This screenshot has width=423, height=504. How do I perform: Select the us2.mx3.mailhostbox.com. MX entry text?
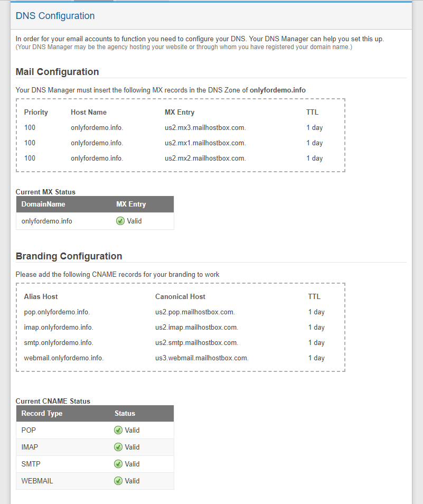[205, 128]
